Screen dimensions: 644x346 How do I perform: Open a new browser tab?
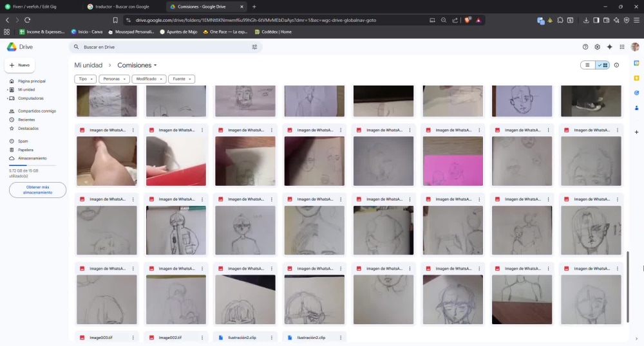pos(254,6)
